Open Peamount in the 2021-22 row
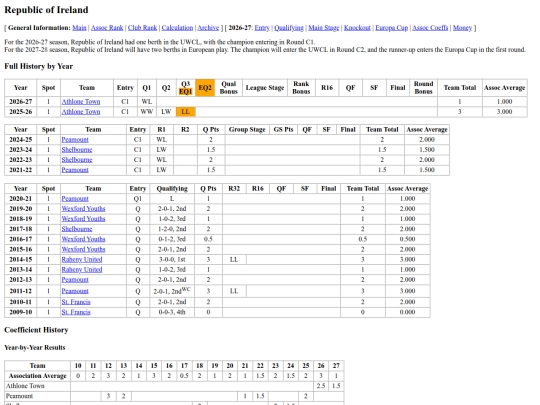Viewport: 540px width, 405px height. click(75, 170)
